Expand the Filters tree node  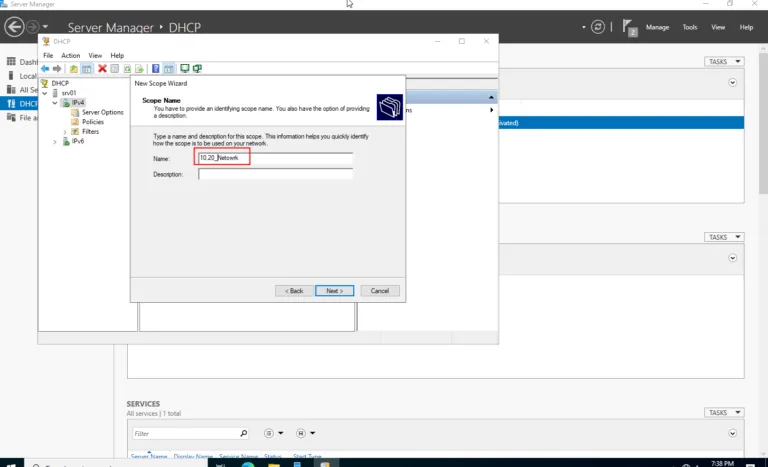click(x=65, y=131)
